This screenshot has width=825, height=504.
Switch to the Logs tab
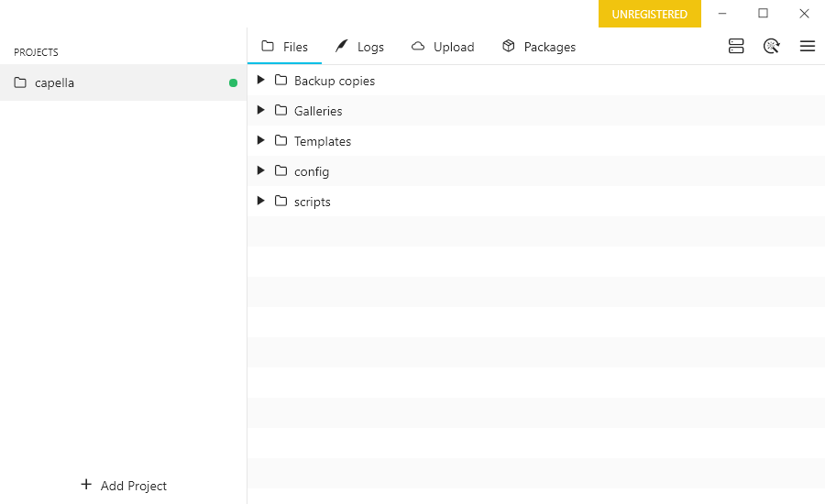click(x=359, y=47)
